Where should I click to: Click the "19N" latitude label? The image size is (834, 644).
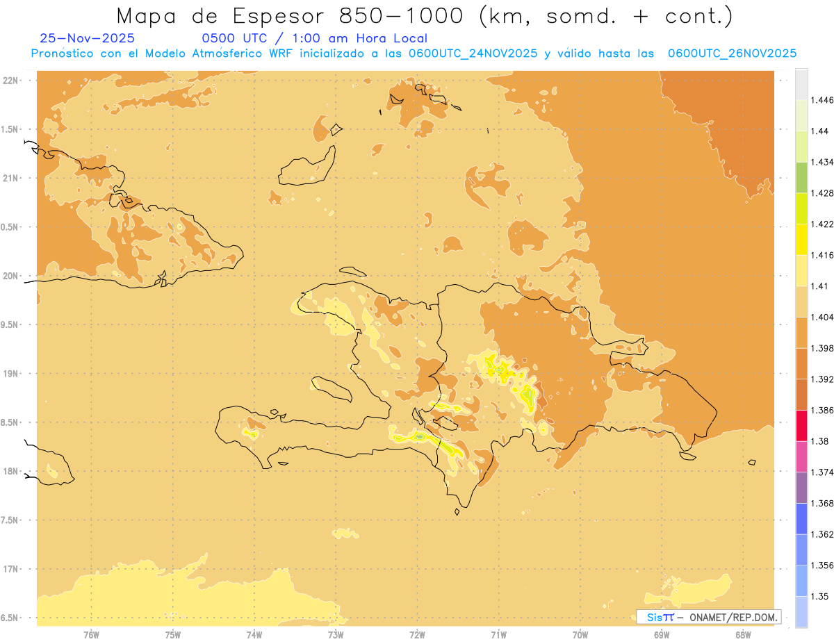pos(10,373)
